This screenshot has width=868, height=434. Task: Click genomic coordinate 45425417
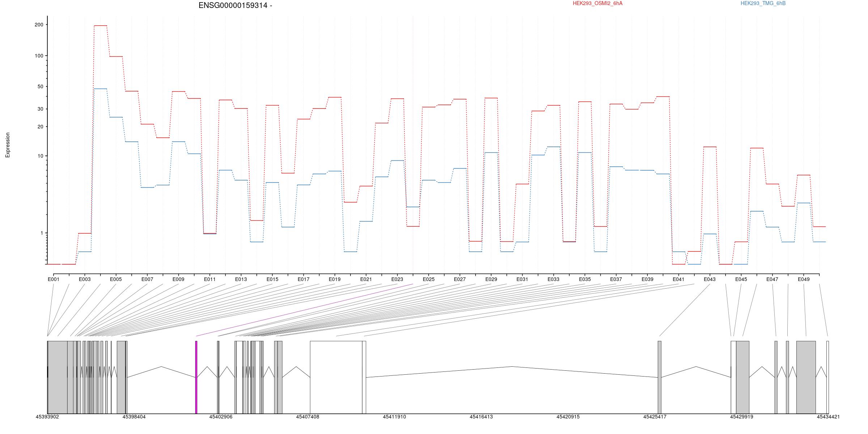[655, 417]
